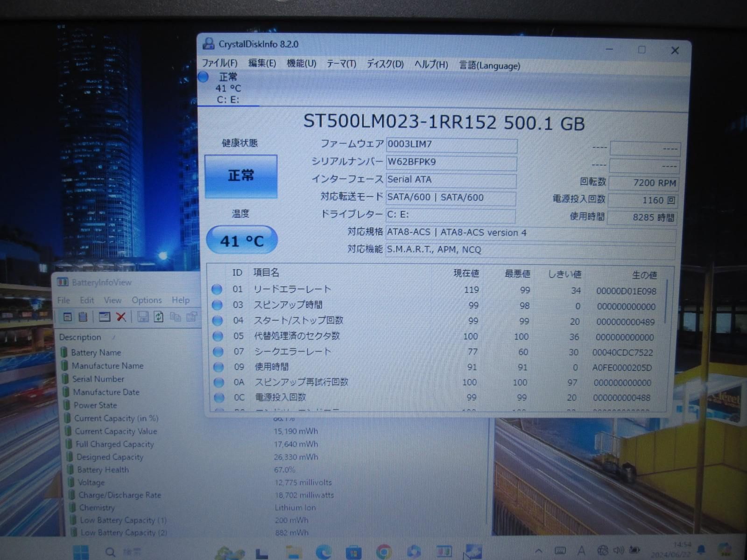Open View menu in BatteryInfoView
Image resolution: width=747 pixels, height=560 pixels.
pyautogui.click(x=113, y=300)
